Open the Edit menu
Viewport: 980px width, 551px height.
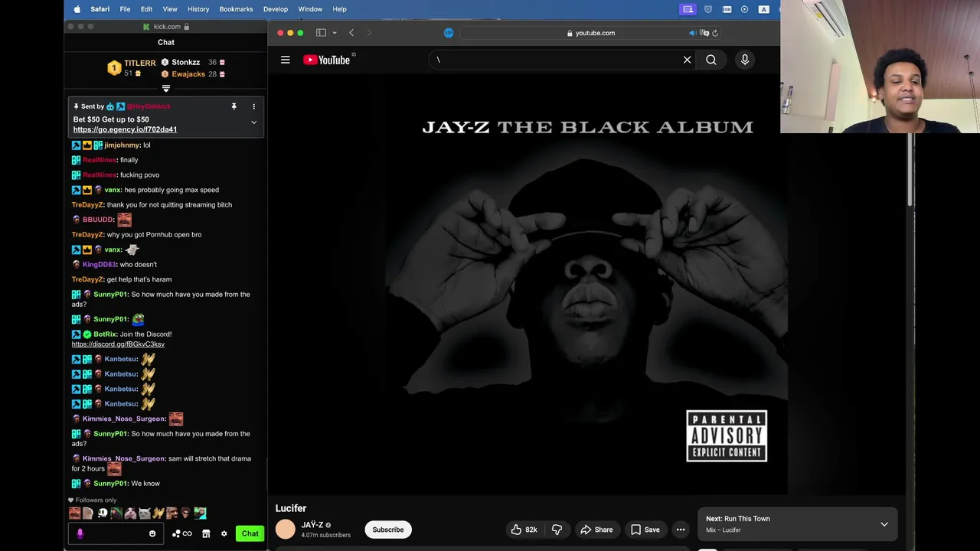click(146, 9)
